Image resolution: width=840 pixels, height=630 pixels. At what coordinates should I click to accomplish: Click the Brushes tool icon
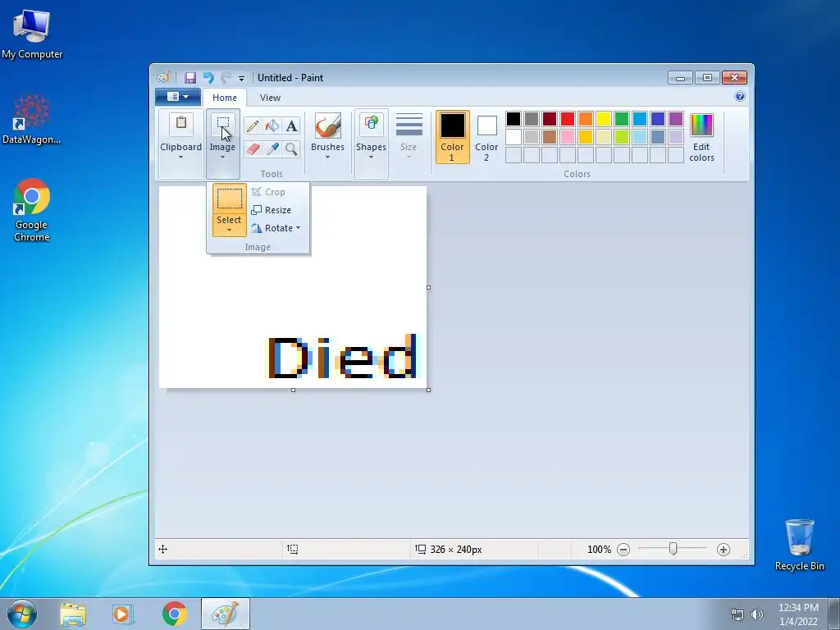pyautogui.click(x=328, y=126)
